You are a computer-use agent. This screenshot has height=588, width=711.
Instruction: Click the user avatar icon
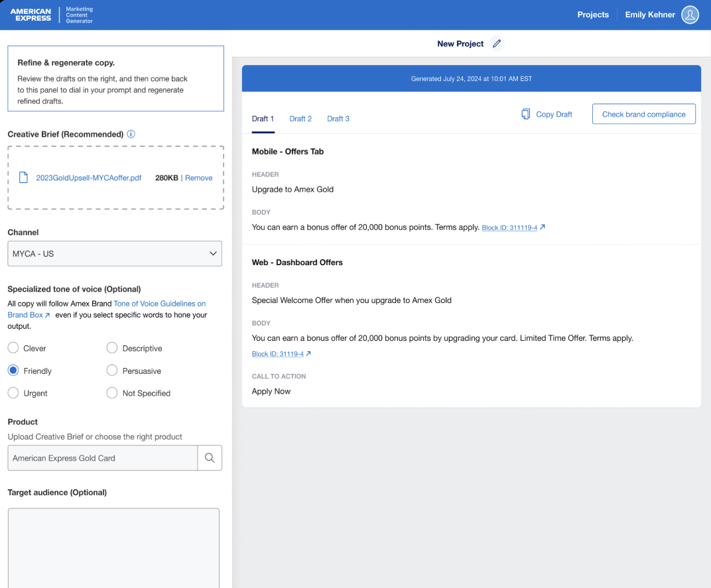click(690, 15)
